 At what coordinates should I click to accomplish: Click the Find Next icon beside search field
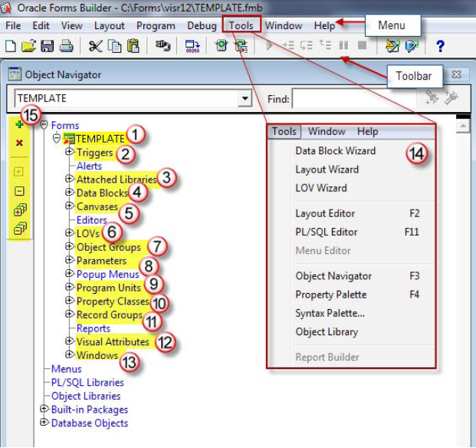(x=432, y=97)
